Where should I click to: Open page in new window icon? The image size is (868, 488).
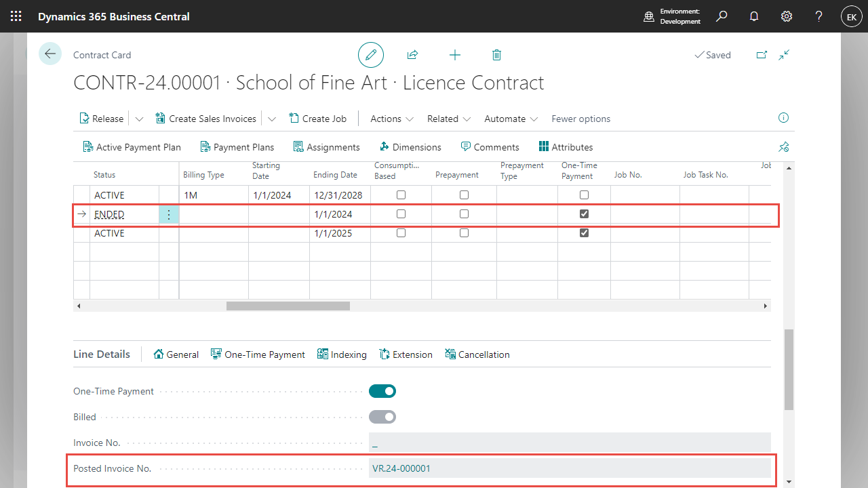tap(762, 55)
